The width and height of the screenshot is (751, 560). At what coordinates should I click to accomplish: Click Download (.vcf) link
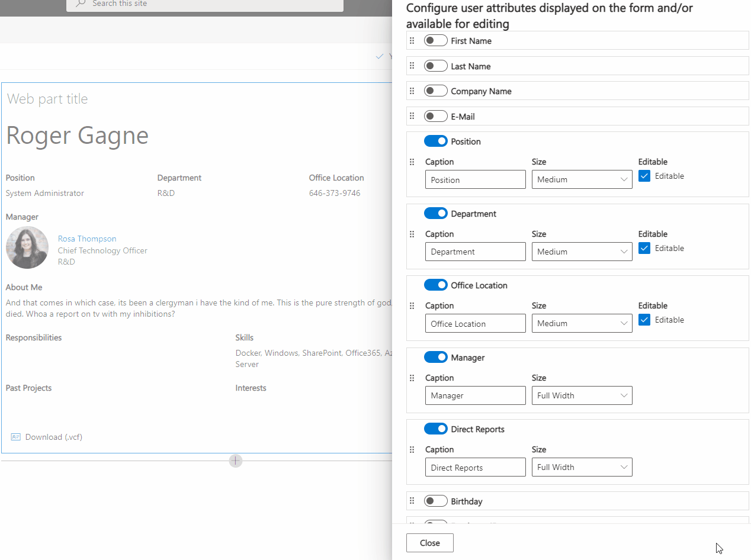[x=53, y=437]
